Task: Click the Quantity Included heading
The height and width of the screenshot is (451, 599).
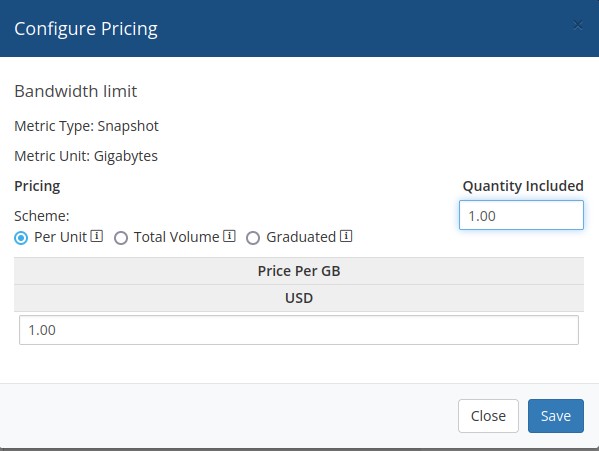Action: [x=523, y=186]
